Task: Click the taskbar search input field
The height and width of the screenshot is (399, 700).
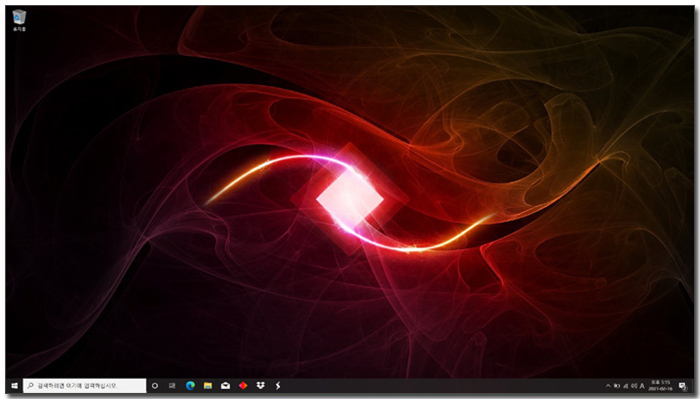Action: click(84, 386)
